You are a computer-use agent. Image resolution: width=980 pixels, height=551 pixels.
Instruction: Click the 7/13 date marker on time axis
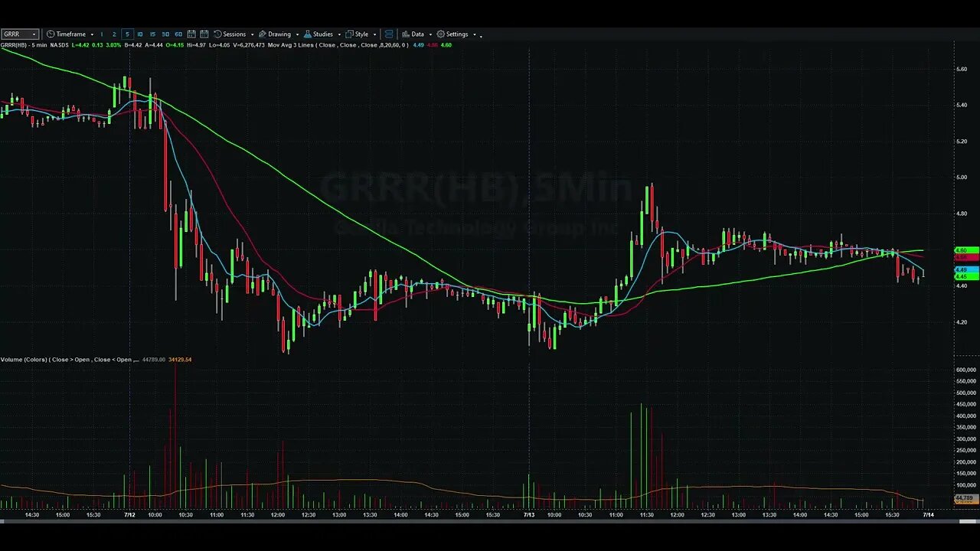click(529, 515)
